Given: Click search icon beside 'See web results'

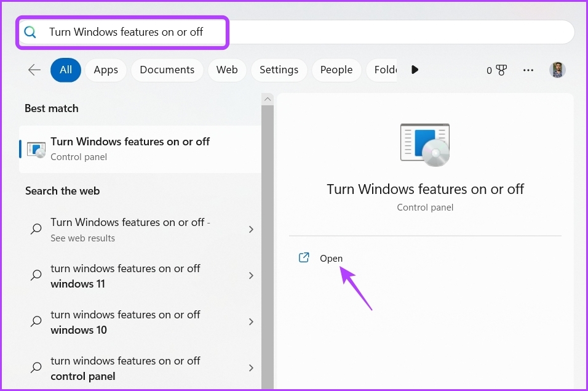Looking at the screenshot, I should click(x=36, y=229).
